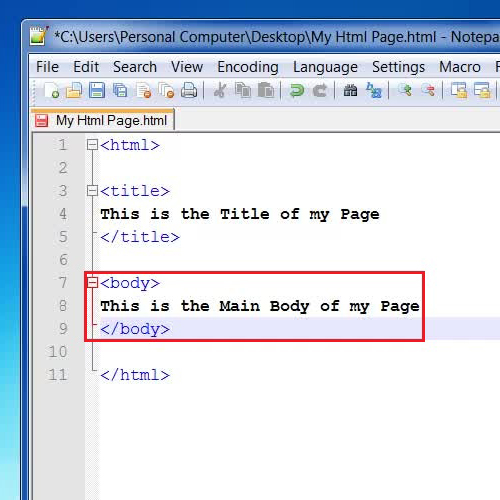Click the opening <html> tag text
Image resolution: width=500 pixels, height=500 pixels.
(130, 145)
